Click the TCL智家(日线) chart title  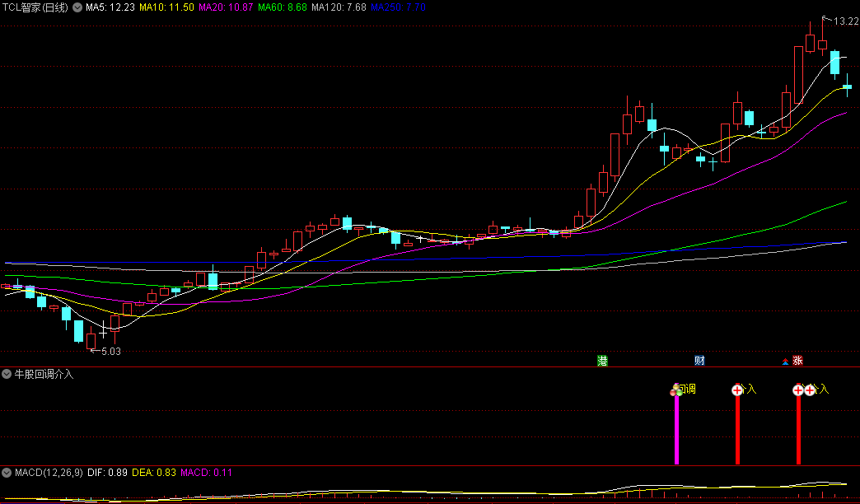[35, 7]
